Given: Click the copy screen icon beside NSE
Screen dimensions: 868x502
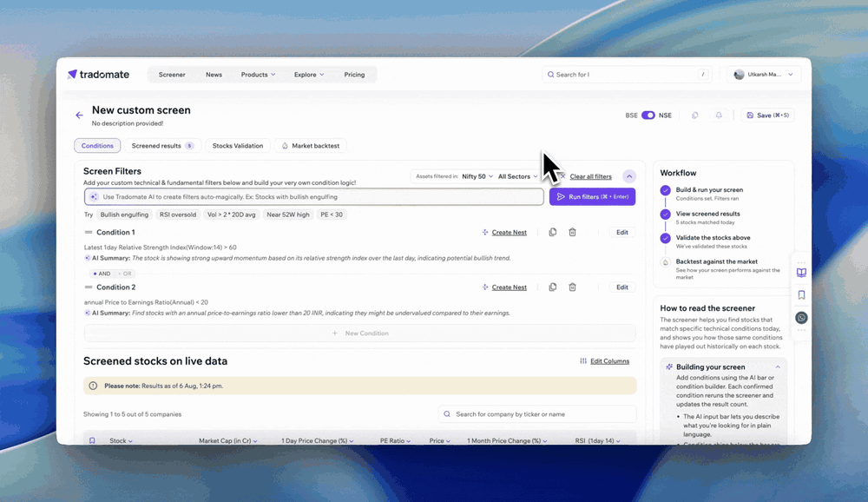Looking at the screenshot, I should click(694, 116).
